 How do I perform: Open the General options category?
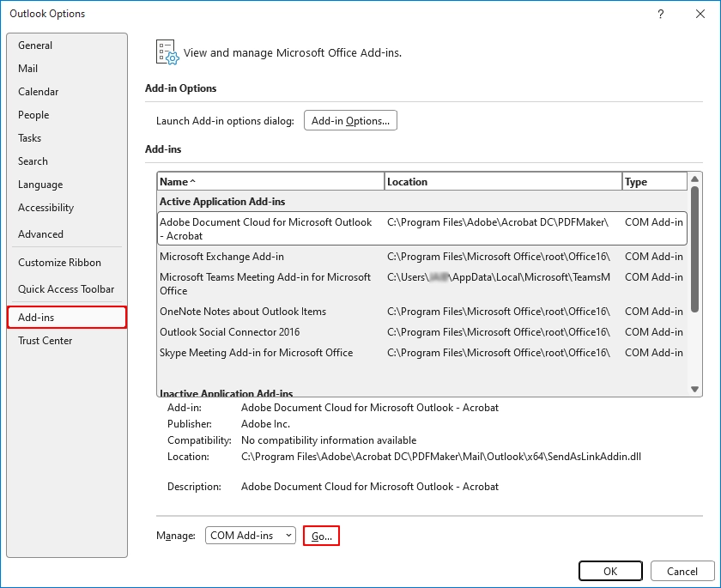(67, 45)
